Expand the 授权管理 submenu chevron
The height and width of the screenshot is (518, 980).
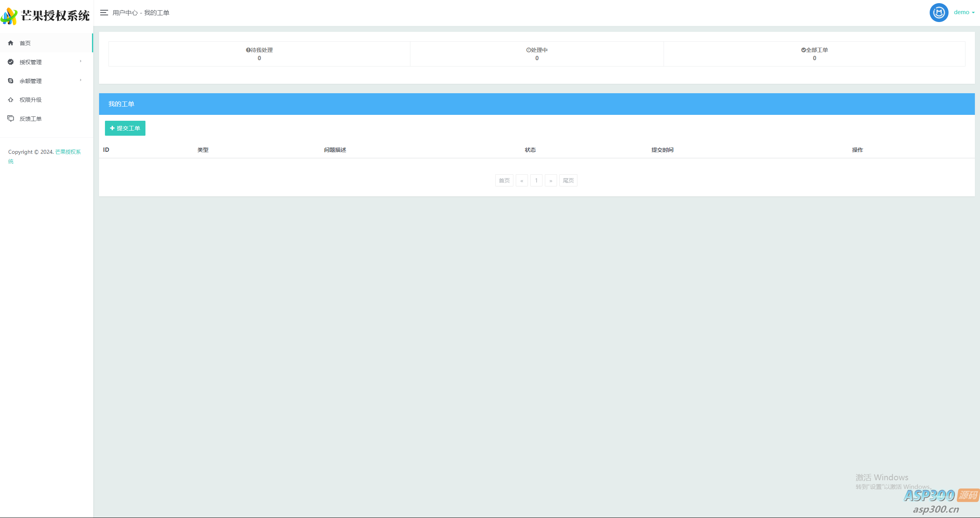pyautogui.click(x=81, y=61)
